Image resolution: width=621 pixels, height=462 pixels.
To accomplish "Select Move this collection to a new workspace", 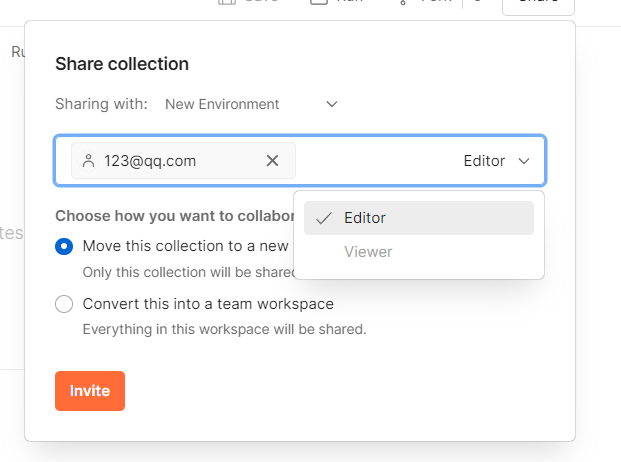I will [x=64, y=246].
